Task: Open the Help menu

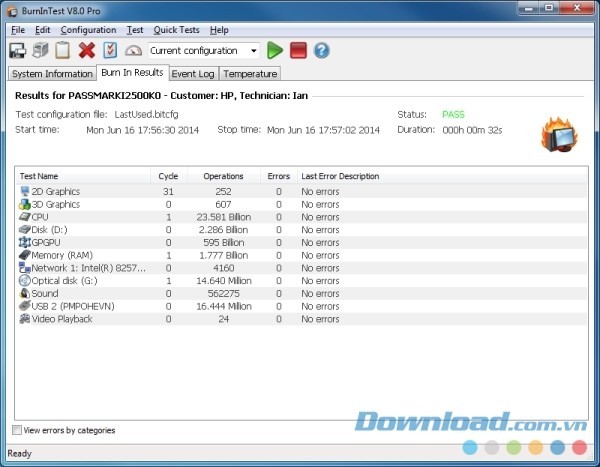Action: (219, 30)
